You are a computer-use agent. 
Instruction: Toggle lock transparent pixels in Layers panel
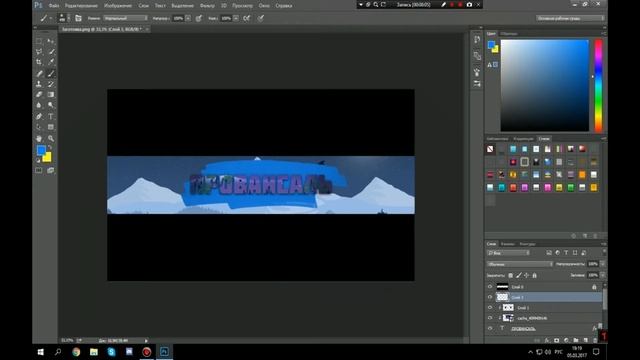click(511, 276)
